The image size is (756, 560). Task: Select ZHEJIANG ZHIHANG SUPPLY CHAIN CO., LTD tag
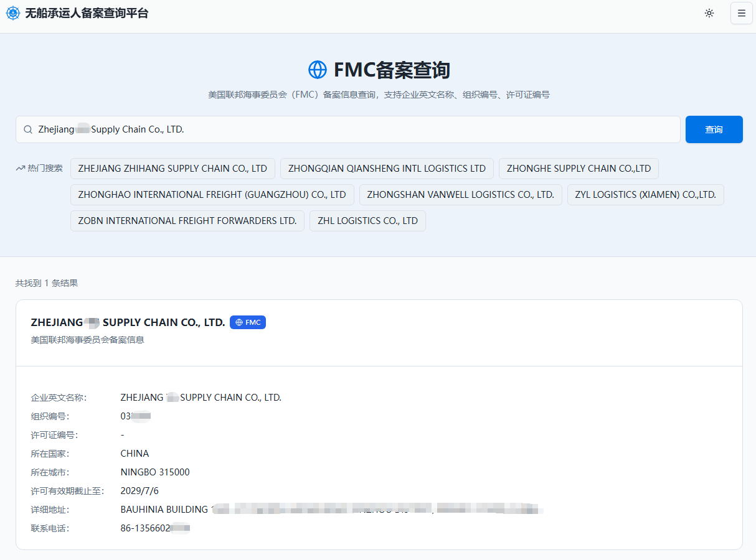click(172, 169)
